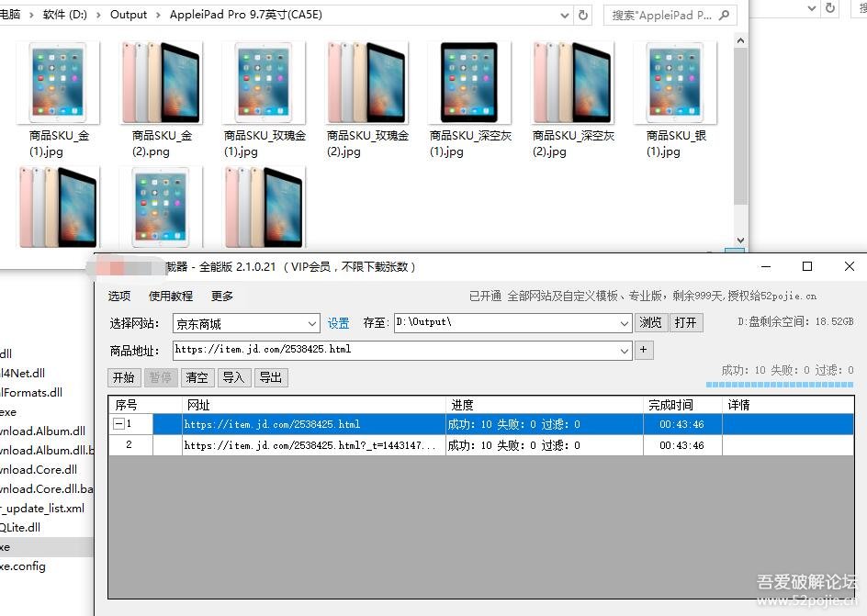Click the 存至 path field showing D:\Output\
867x616 pixels.
click(x=507, y=323)
